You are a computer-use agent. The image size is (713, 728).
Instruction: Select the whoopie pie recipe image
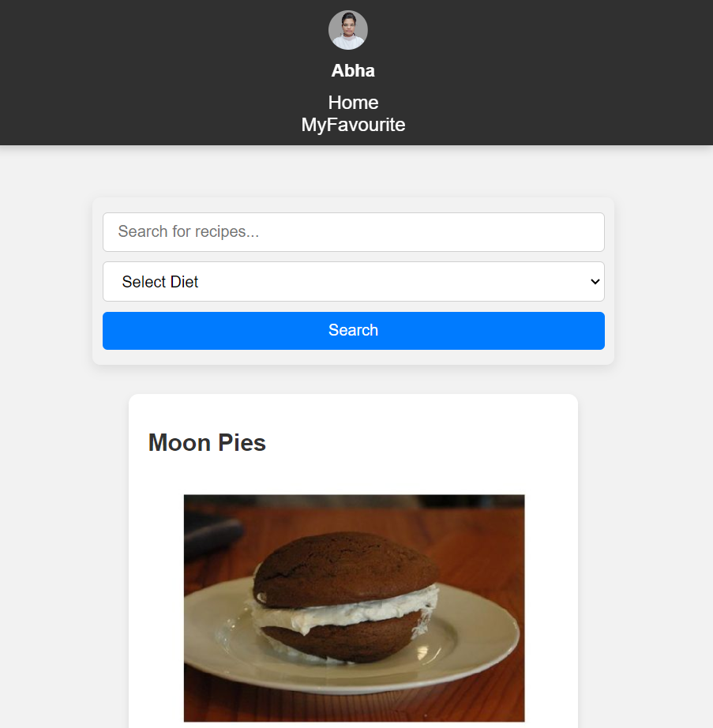tap(353, 608)
